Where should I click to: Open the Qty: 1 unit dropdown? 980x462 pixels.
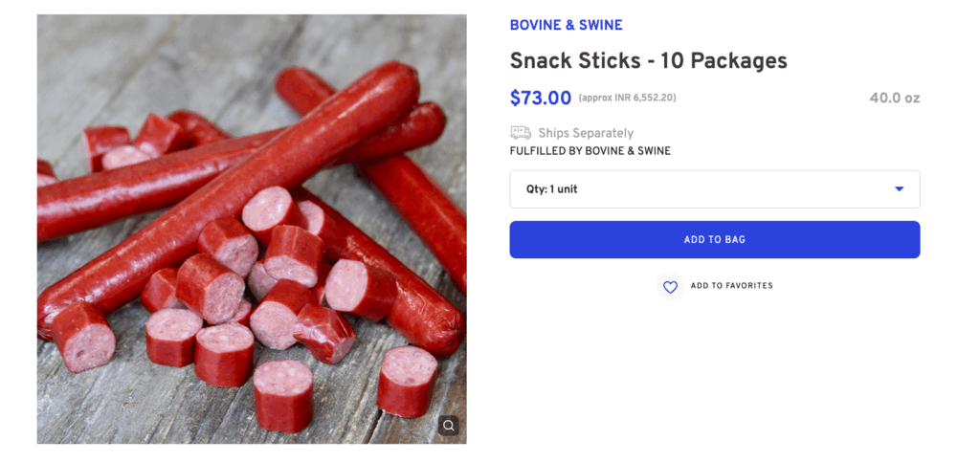[714, 189]
